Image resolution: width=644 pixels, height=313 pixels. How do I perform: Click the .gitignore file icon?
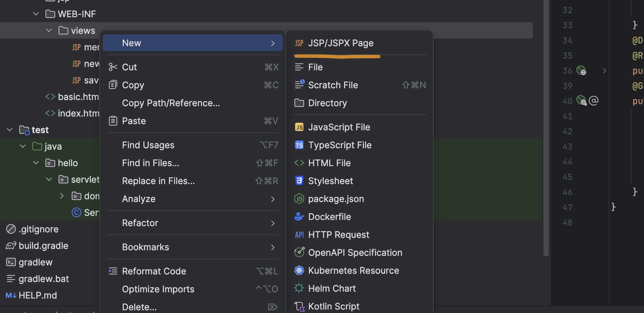coord(11,229)
